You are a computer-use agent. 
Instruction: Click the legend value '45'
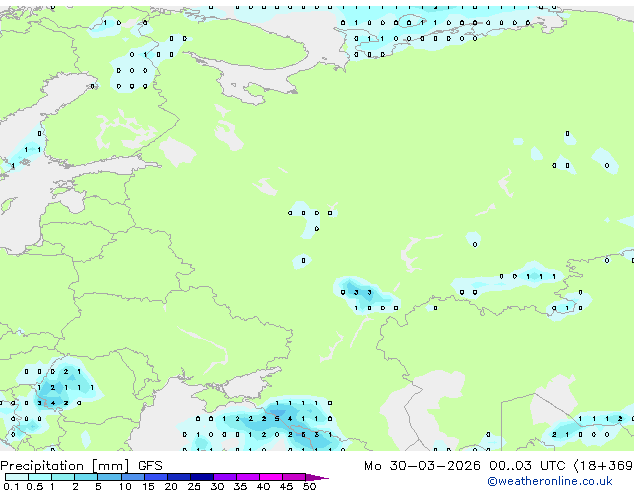(286, 486)
